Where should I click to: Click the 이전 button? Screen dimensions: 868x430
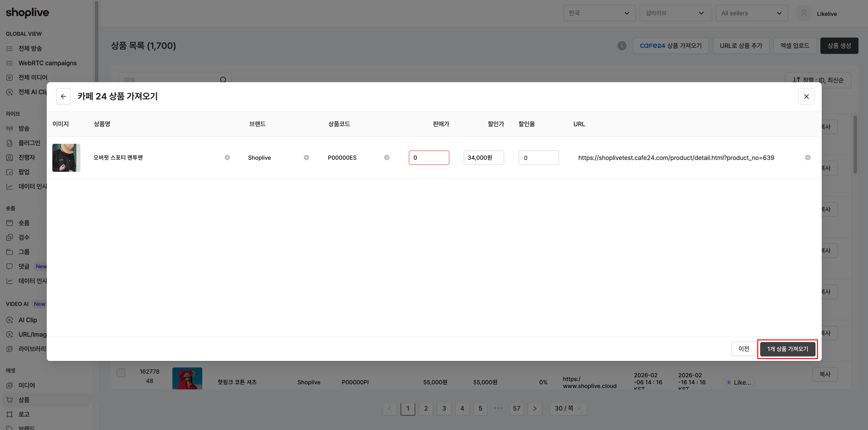coord(744,349)
